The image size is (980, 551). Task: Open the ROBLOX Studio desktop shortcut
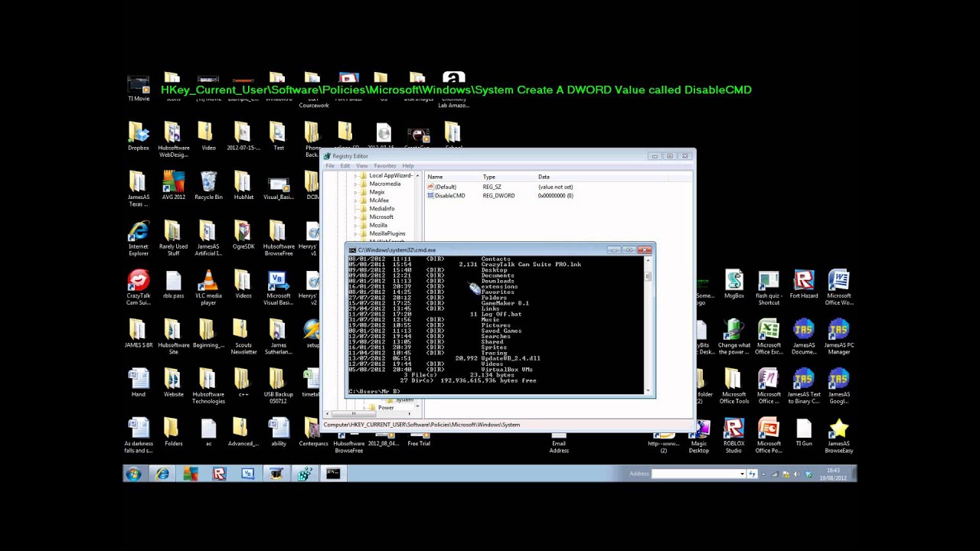(x=734, y=435)
